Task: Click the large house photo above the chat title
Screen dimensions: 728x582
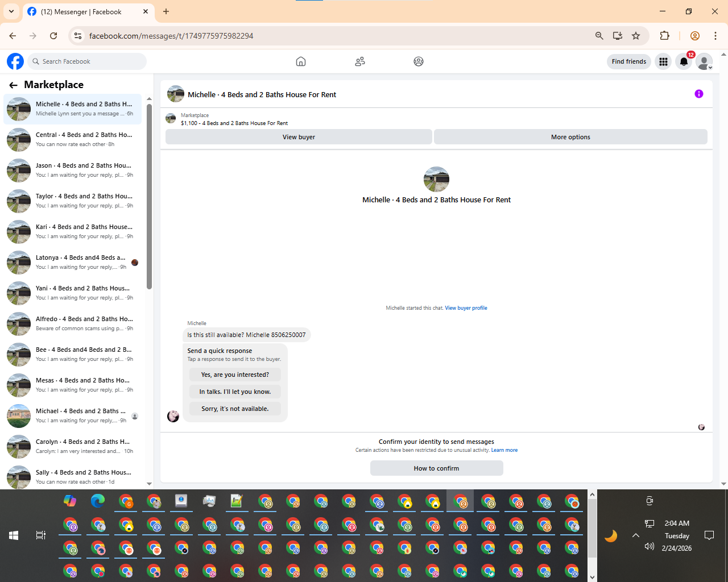Action: (x=436, y=179)
